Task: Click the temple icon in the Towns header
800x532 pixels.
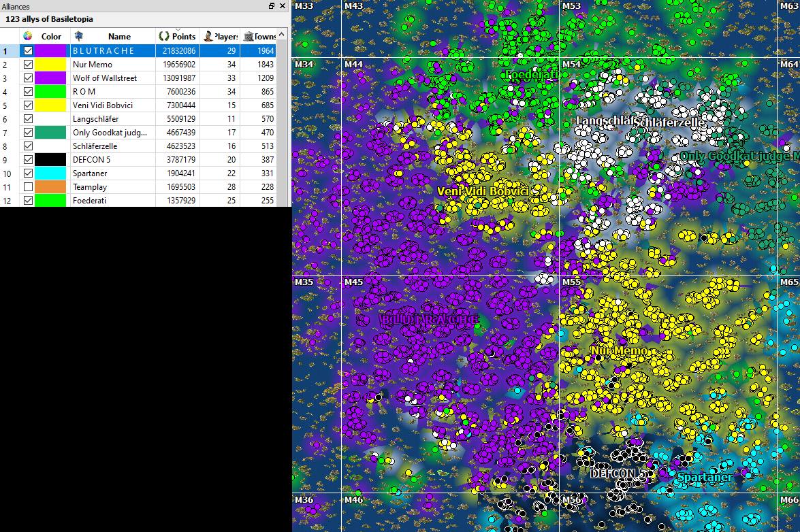Action: (x=249, y=36)
